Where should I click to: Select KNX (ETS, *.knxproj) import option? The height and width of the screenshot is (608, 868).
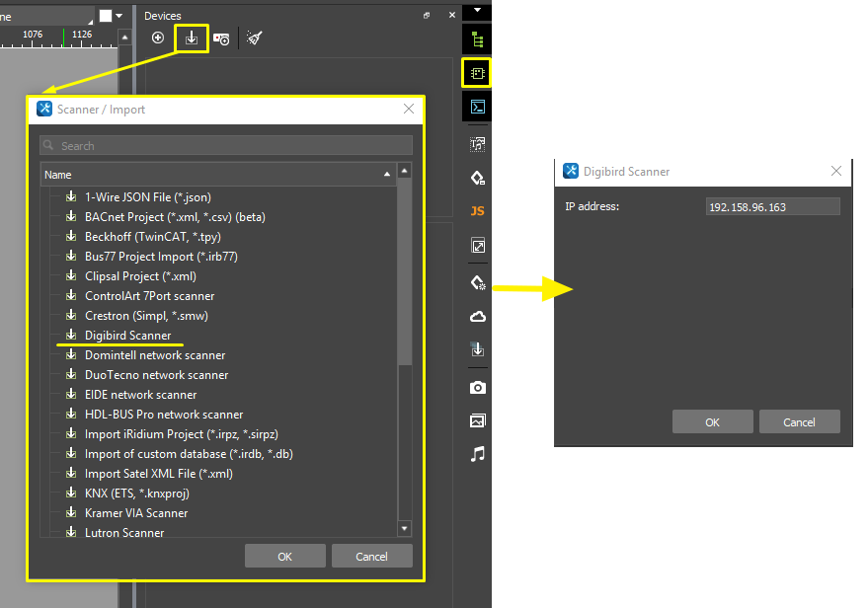136,494
